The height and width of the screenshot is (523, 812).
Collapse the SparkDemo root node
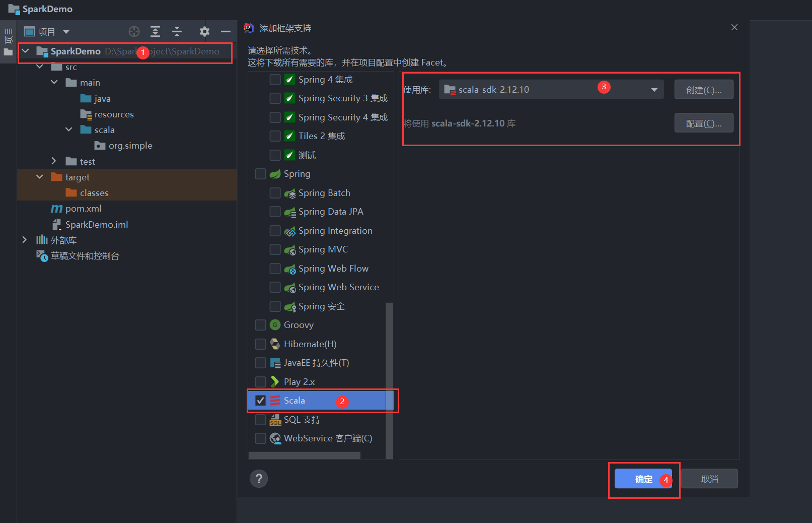[x=25, y=51]
